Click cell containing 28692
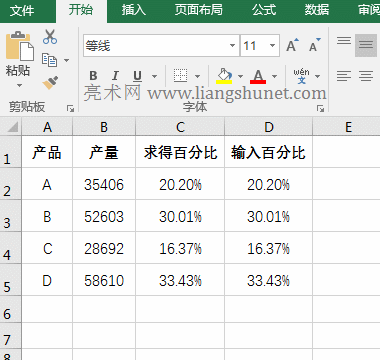Screen dimensions: 380x360 [x=104, y=248]
